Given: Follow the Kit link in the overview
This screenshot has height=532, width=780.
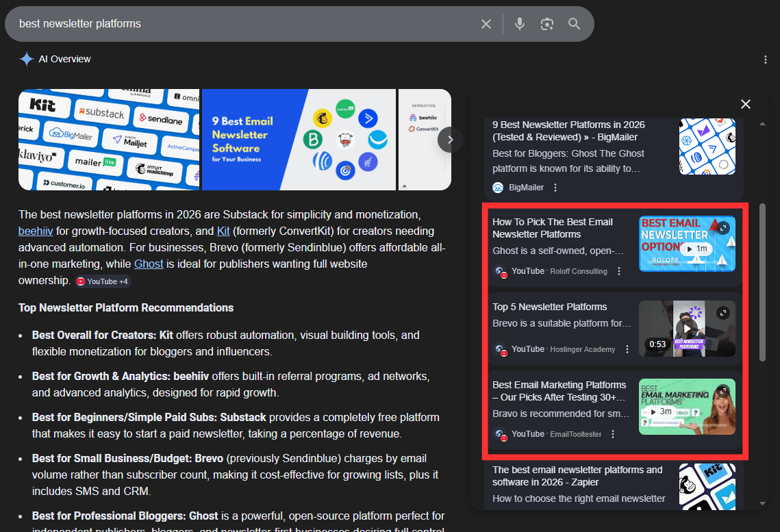Looking at the screenshot, I should (223, 231).
